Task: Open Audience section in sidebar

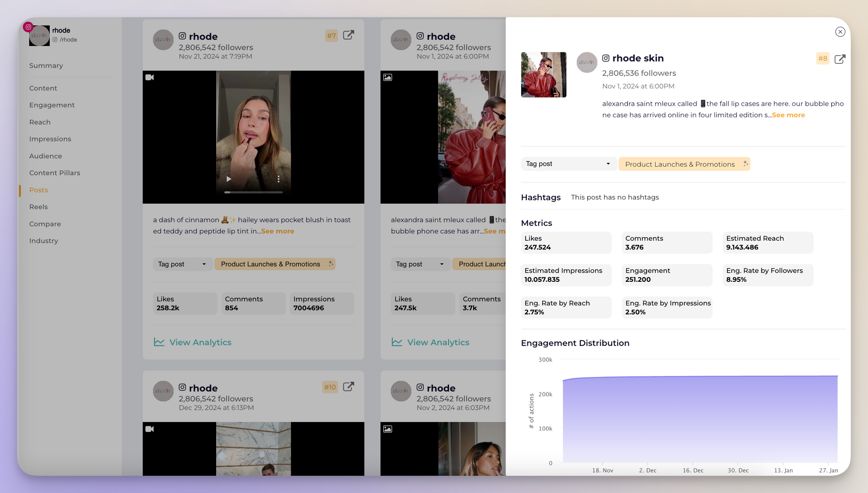Action: (46, 156)
